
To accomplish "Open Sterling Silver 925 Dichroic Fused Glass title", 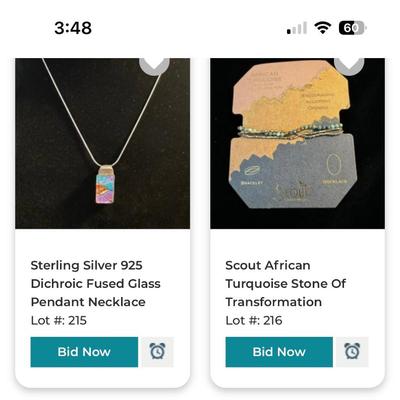I will [96, 284].
